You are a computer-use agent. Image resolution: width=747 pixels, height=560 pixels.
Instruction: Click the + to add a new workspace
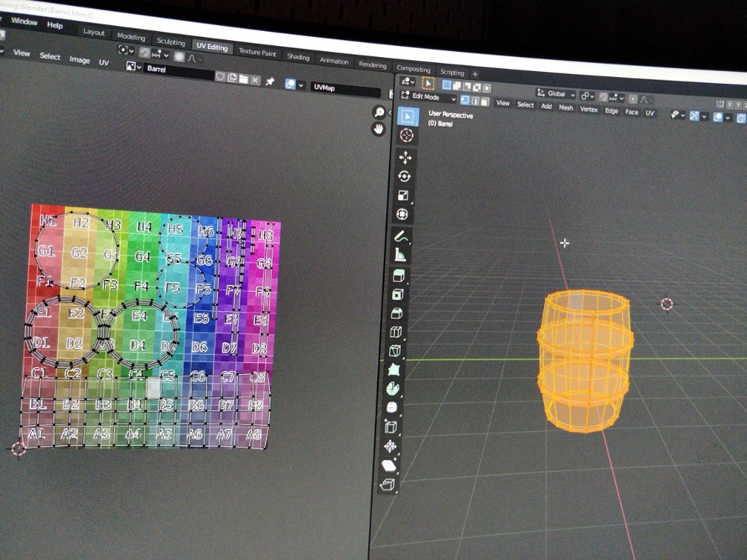(x=475, y=73)
